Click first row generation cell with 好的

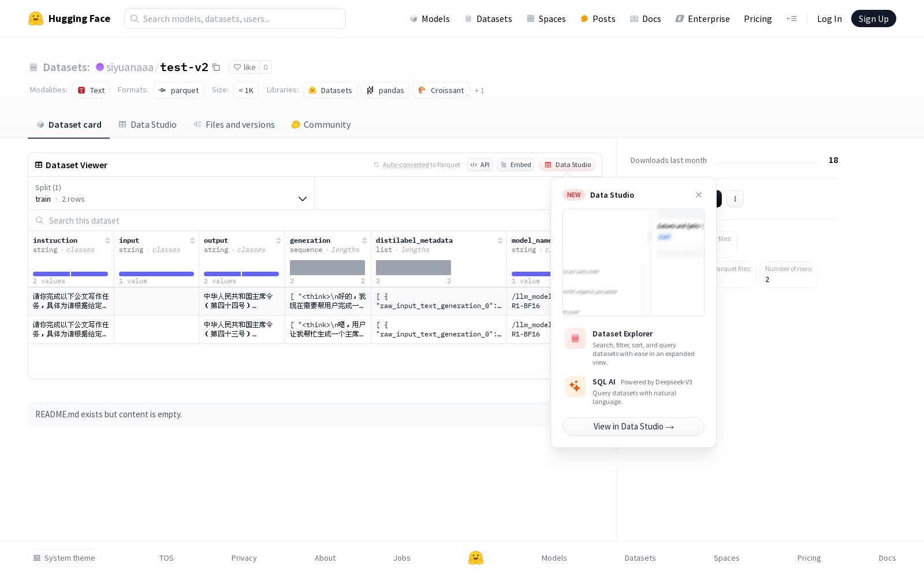328,301
